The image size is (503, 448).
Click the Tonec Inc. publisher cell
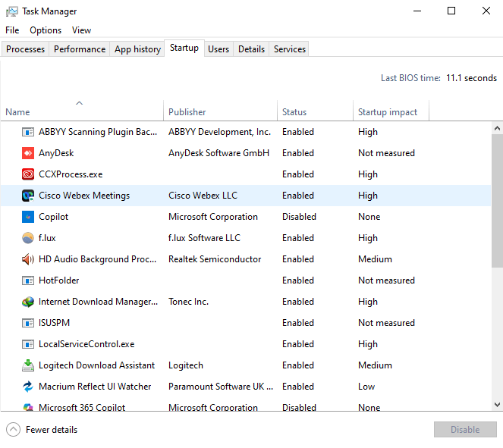[188, 302]
